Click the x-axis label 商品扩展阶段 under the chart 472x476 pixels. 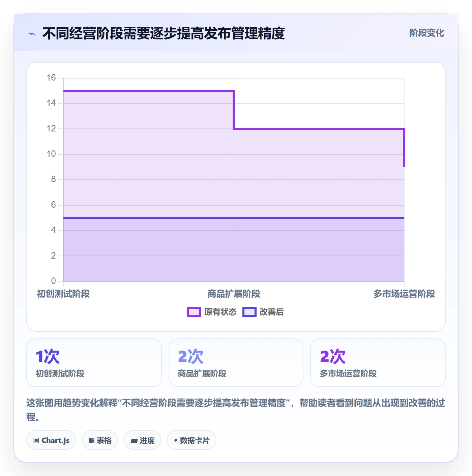pos(234,294)
